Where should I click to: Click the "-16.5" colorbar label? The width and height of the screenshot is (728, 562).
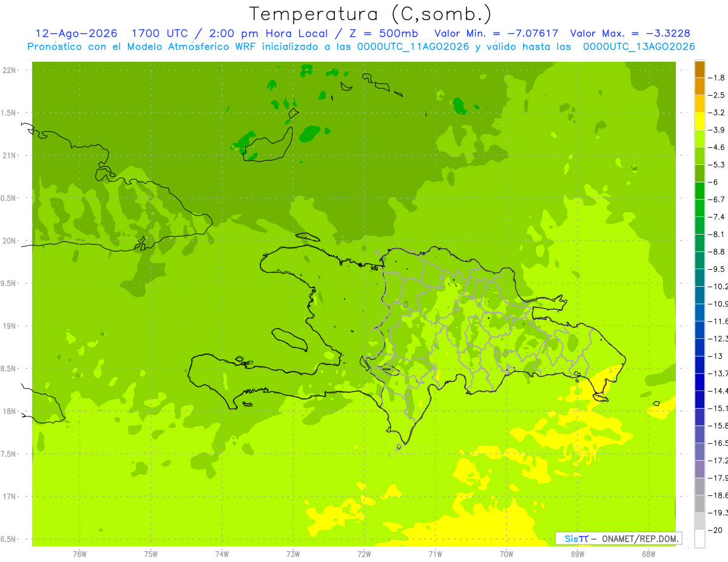(x=719, y=443)
